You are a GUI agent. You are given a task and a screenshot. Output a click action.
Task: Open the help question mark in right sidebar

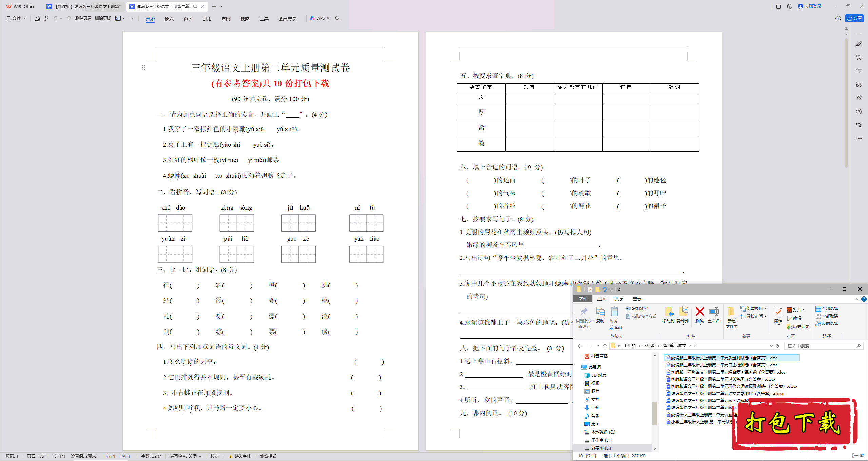[859, 112]
